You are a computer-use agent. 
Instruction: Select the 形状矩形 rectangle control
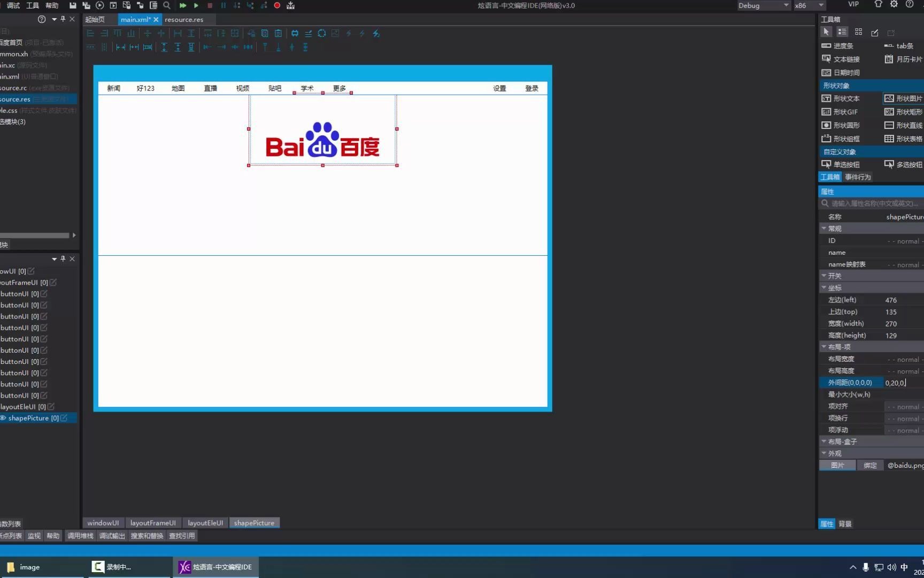(x=904, y=112)
